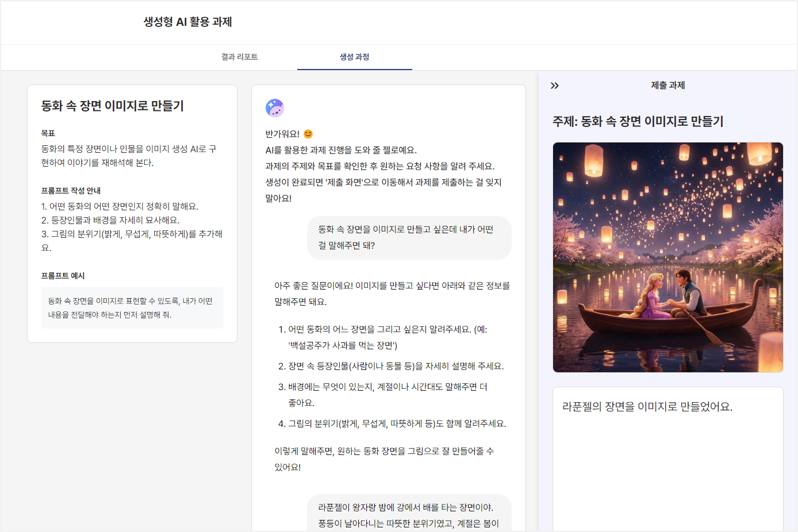Click the greeting 반가워요! in the chat
Viewport: 798px width, 532px height.
pyautogui.click(x=282, y=134)
